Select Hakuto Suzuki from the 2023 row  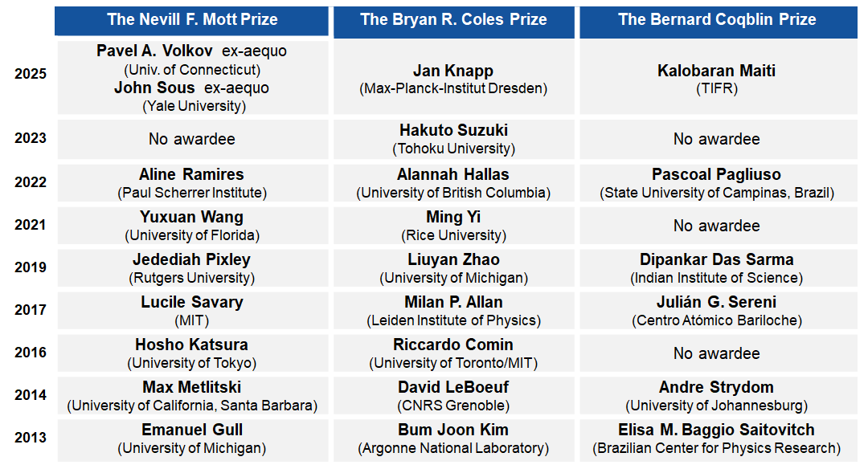click(453, 130)
